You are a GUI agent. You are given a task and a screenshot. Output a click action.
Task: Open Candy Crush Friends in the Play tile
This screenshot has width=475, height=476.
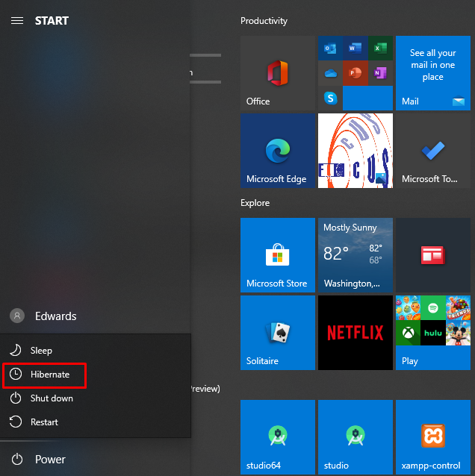(458, 308)
